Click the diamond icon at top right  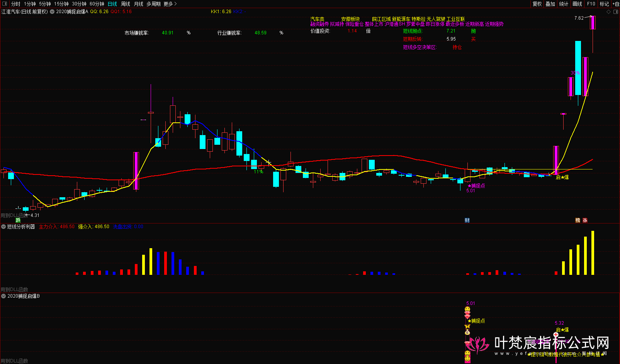609,12
